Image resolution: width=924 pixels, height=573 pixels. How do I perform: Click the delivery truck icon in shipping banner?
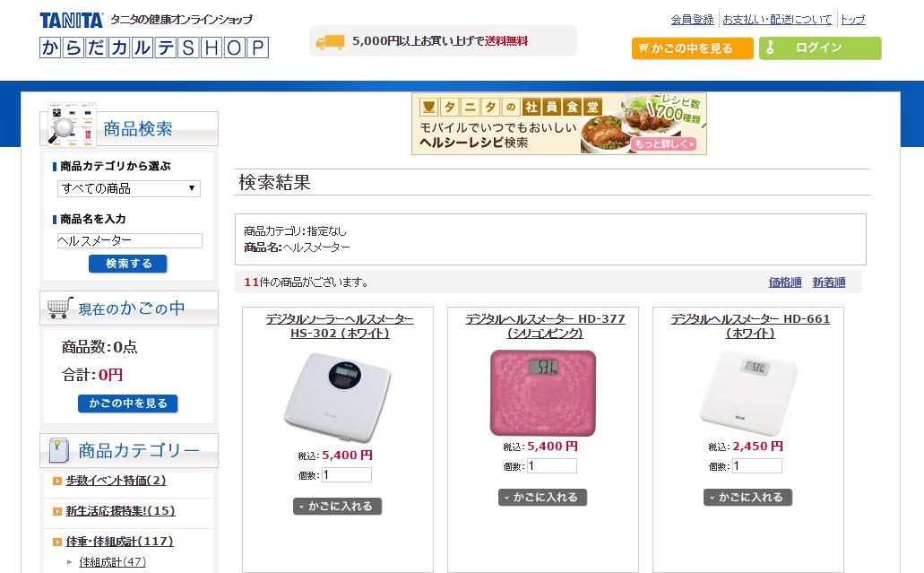click(x=330, y=42)
